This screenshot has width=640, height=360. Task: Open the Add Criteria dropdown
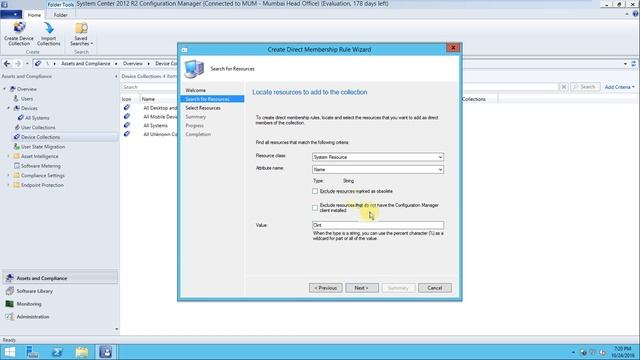pyautogui.click(x=620, y=87)
